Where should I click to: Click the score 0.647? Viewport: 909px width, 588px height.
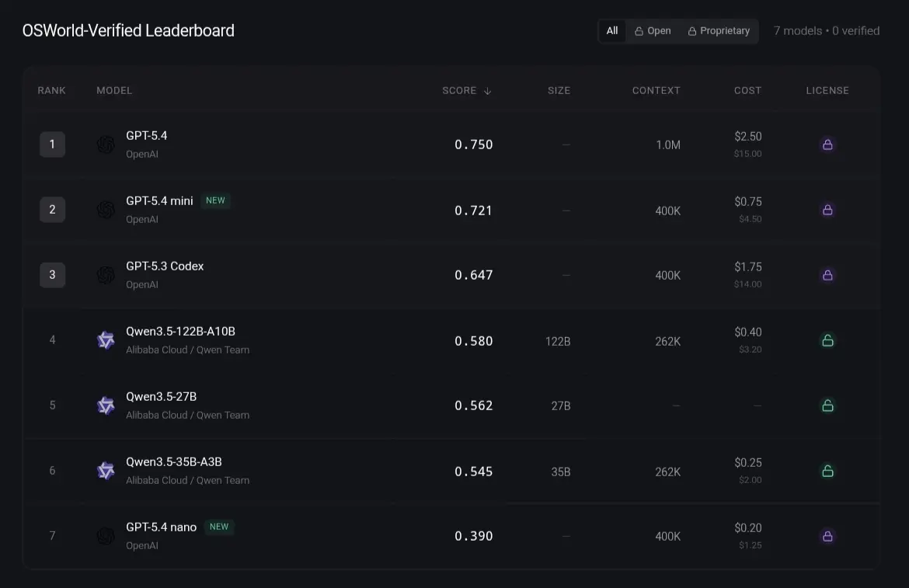coord(474,275)
